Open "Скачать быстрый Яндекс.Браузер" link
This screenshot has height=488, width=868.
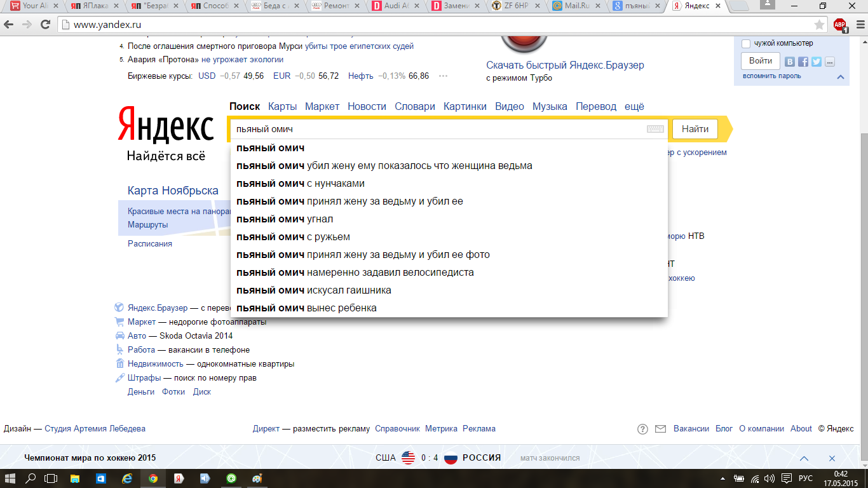click(x=565, y=65)
